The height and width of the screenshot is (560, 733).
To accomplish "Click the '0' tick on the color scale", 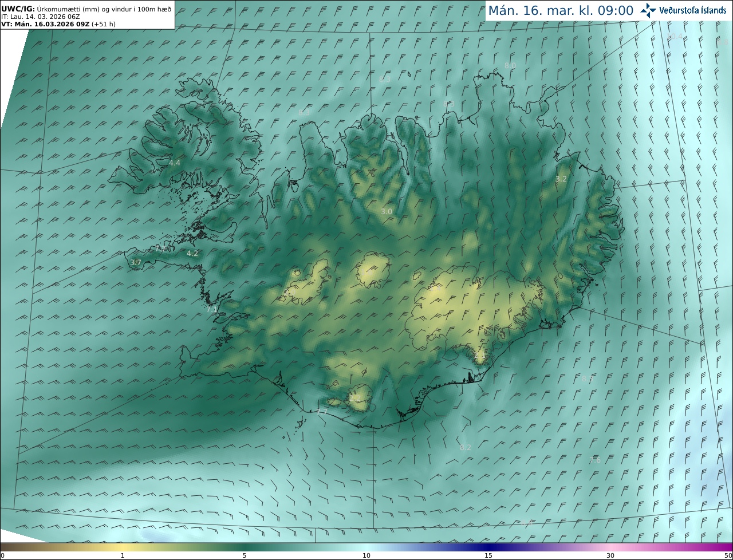I will point(2,555).
